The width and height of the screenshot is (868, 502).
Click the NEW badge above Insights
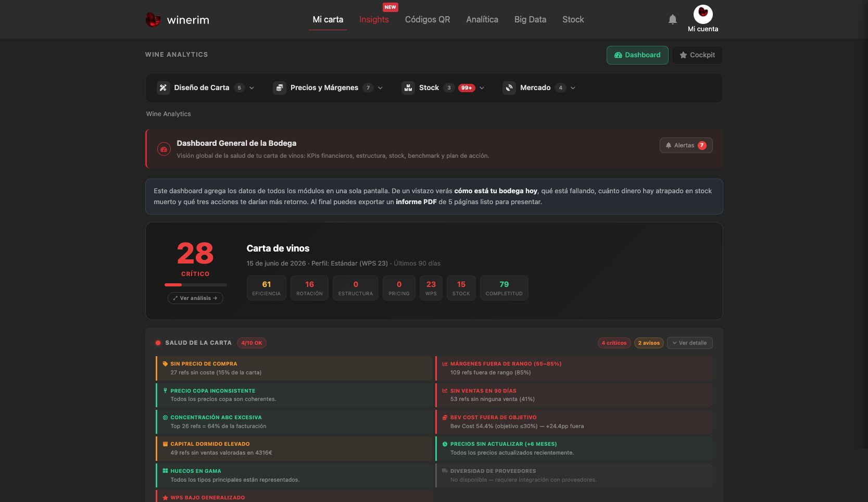390,7
